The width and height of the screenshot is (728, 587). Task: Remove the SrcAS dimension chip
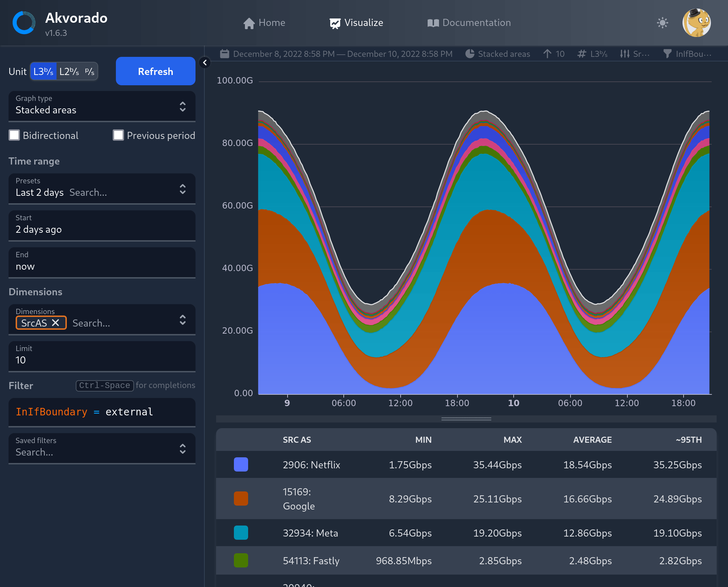tap(56, 323)
